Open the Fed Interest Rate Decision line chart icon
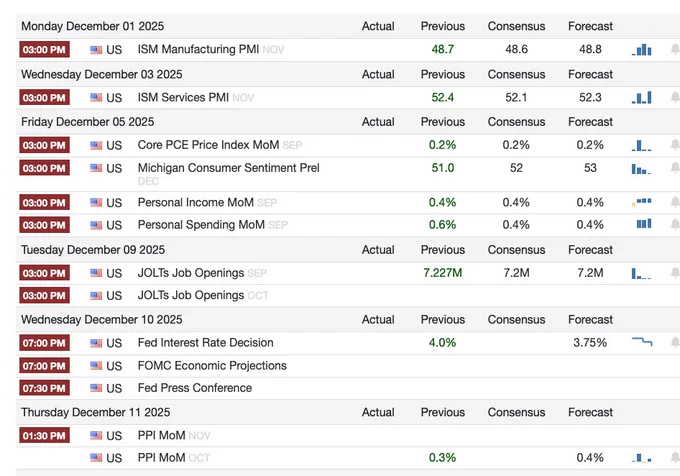Viewport: 680px width, 476px height. pos(642,342)
